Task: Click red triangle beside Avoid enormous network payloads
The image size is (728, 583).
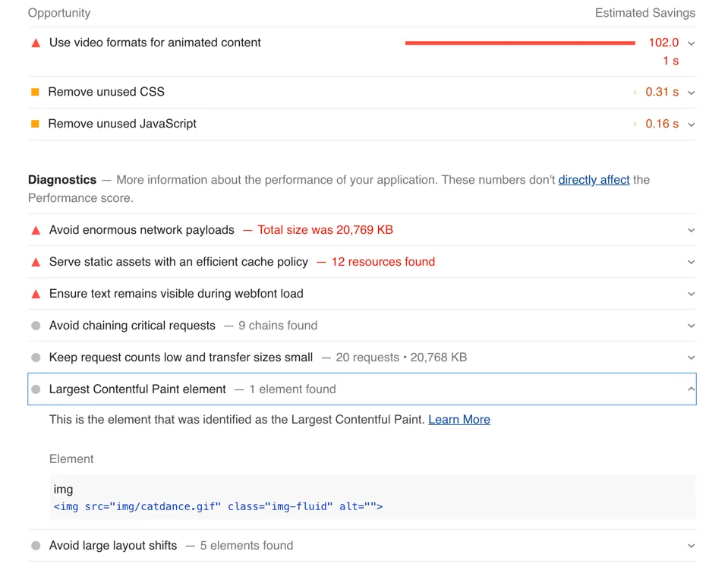Action: point(36,230)
